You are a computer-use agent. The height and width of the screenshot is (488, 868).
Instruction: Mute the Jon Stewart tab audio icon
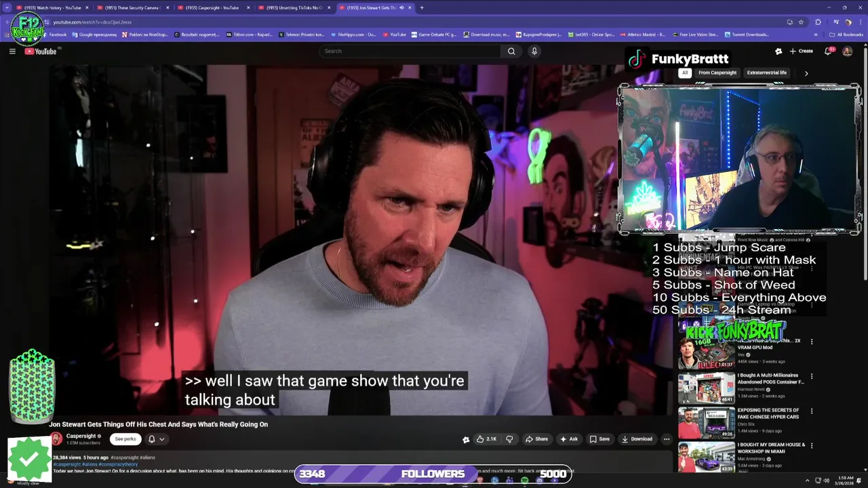[x=401, y=7]
